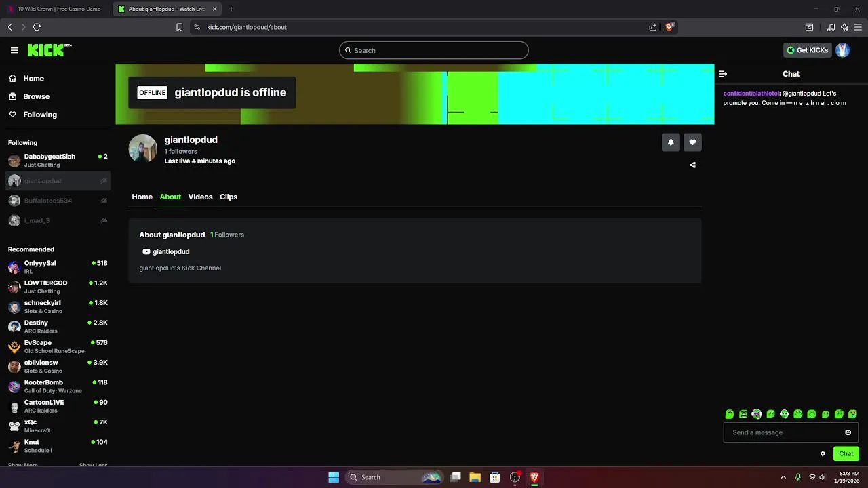Open schneckyirl recommended channel
Screen dimensions: 868x488
58,307
